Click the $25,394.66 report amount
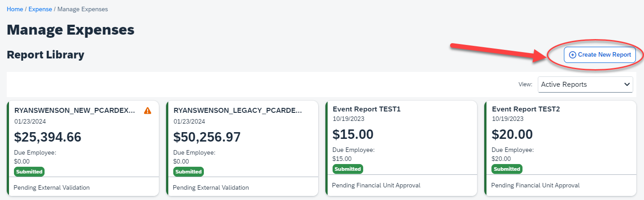 tap(48, 137)
